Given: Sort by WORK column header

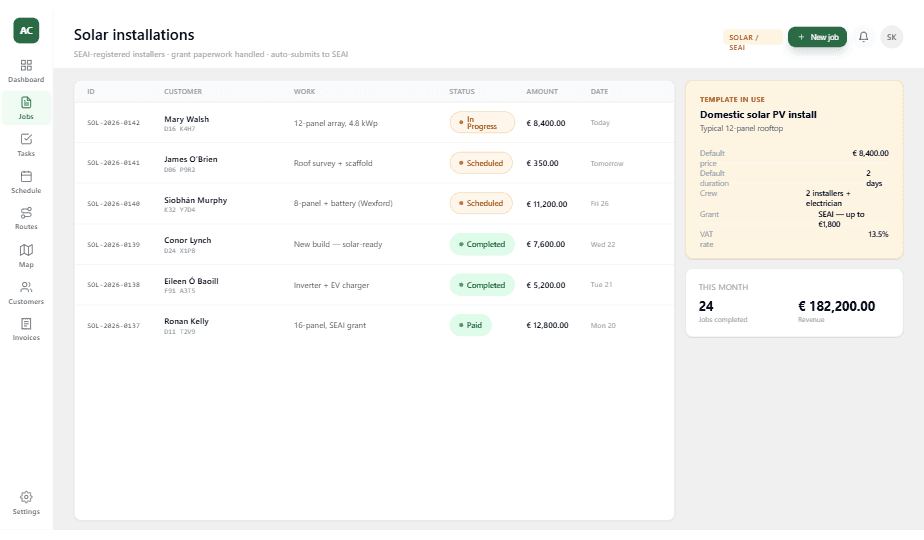Looking at the screenshot, I should tap(304, 91).
